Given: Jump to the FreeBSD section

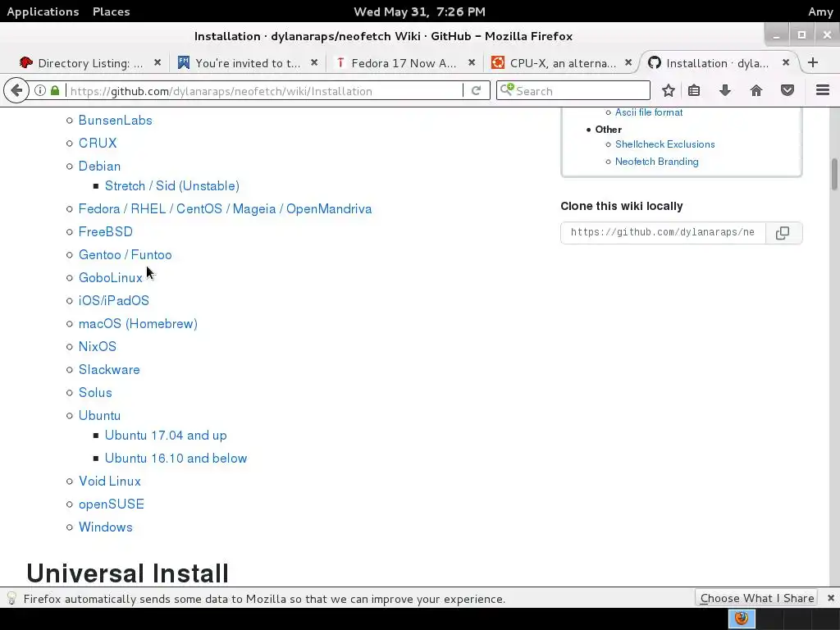Looking at the screenshot, I should [106, 231].
